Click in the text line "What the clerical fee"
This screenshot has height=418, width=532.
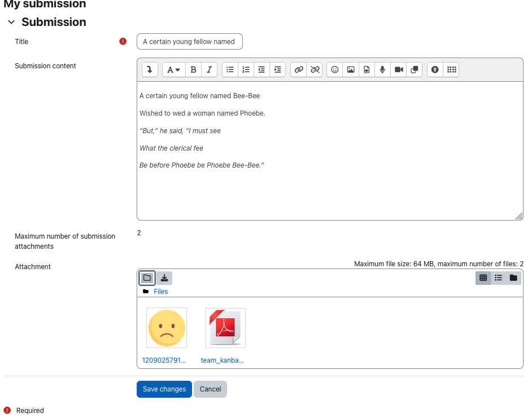coord(171,148)
